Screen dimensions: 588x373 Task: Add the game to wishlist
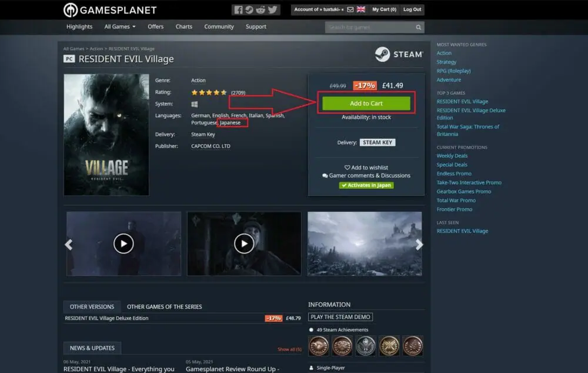click(x=366, y=168)
